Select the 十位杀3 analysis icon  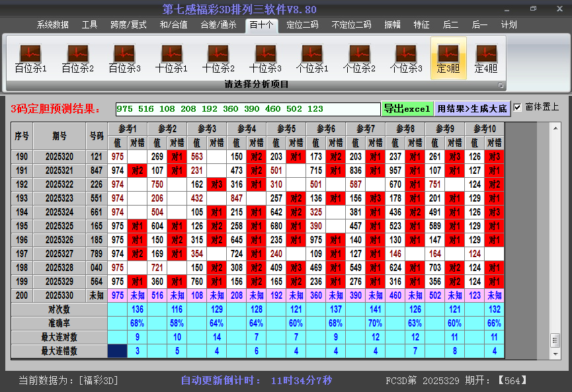pyautogui.click(x=265, y=56)
